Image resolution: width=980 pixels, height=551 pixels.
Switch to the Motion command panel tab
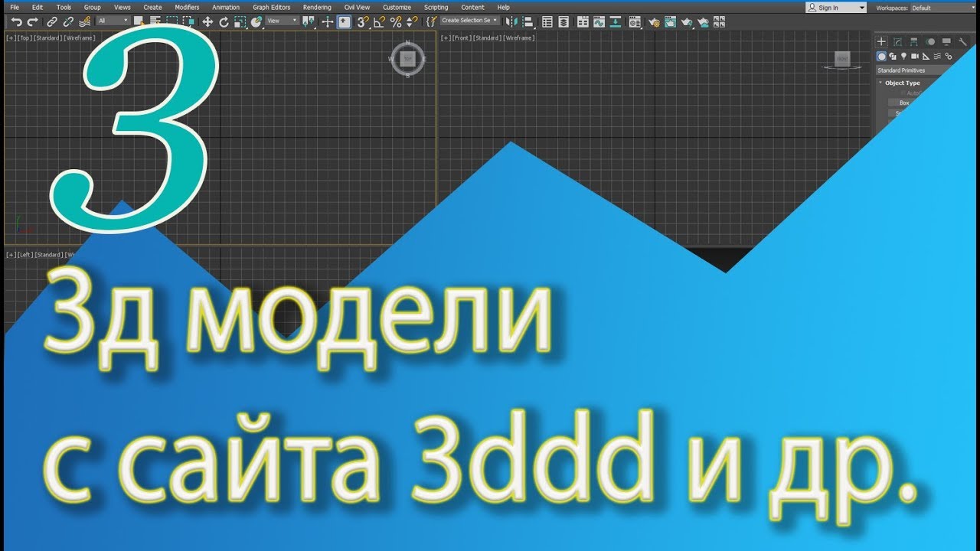(x=931, y=42)
